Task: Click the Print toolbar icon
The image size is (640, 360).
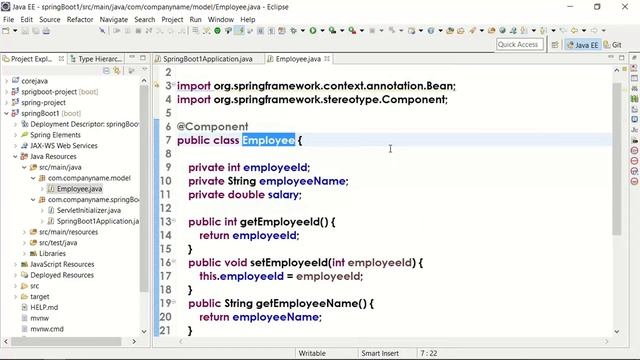Action: click(46, 31)
